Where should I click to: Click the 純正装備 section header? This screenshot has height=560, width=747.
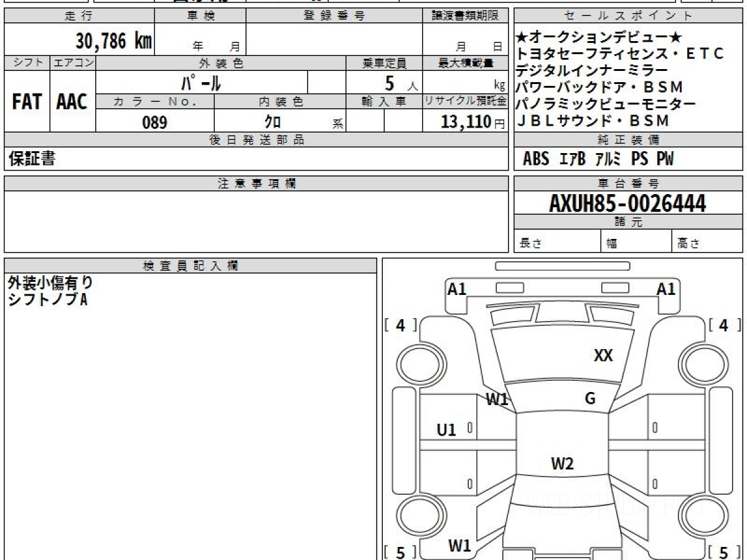point(628,140)
